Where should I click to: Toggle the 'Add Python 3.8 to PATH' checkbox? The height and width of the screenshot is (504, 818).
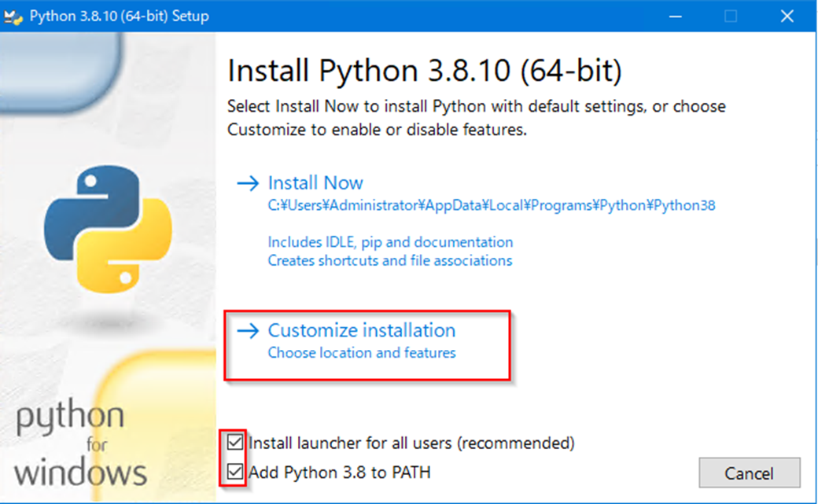pyautogui.click(x=235, y=473)
